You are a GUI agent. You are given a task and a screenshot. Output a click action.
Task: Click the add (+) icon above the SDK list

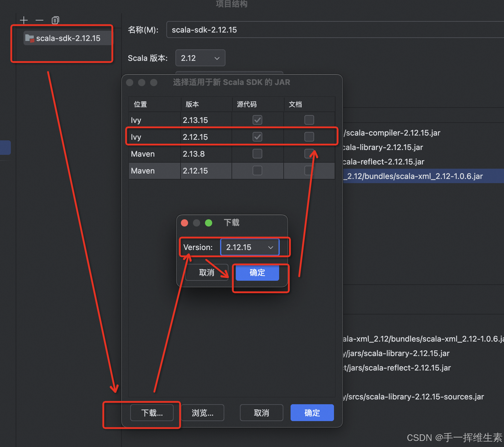click(24, 20)
